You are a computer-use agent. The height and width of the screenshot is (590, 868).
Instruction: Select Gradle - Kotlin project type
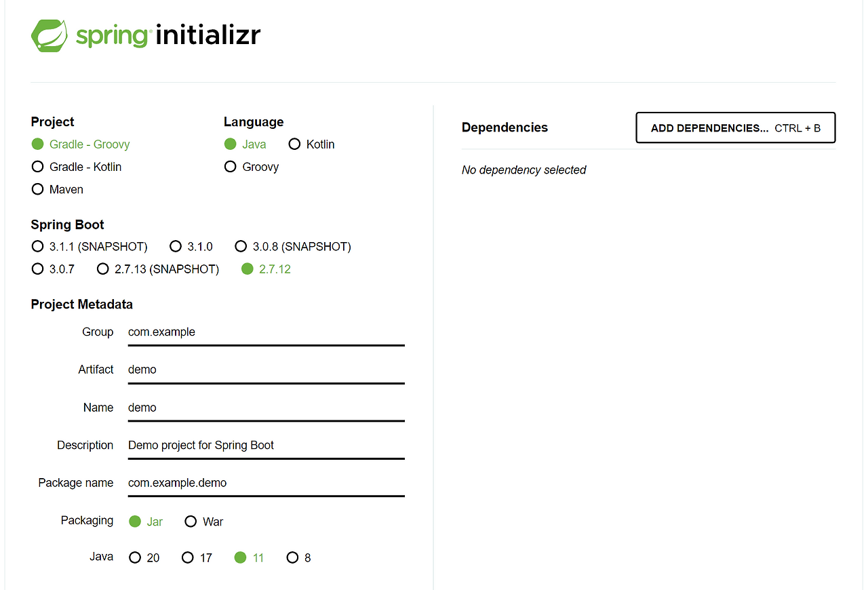tap(37, 166)
